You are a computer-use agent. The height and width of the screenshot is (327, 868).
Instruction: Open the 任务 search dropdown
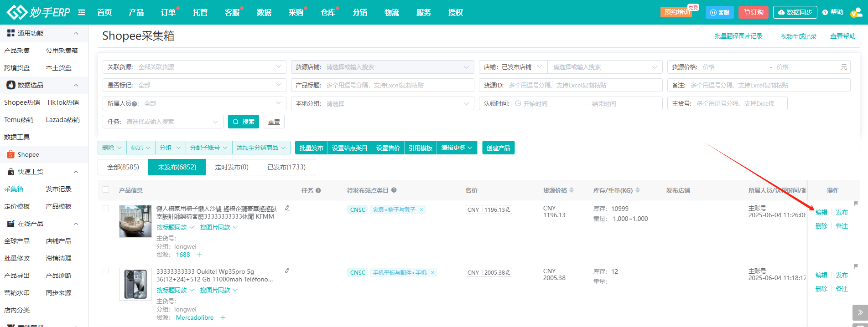point(163,122)
